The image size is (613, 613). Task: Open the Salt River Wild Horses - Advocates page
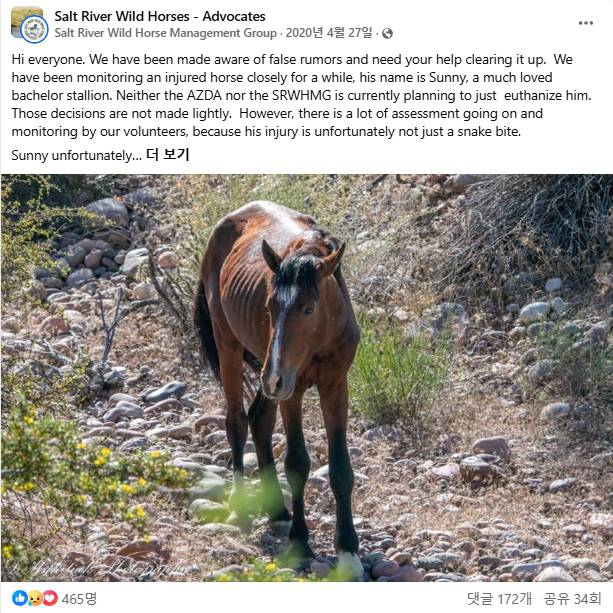click(x=160, y=16)
